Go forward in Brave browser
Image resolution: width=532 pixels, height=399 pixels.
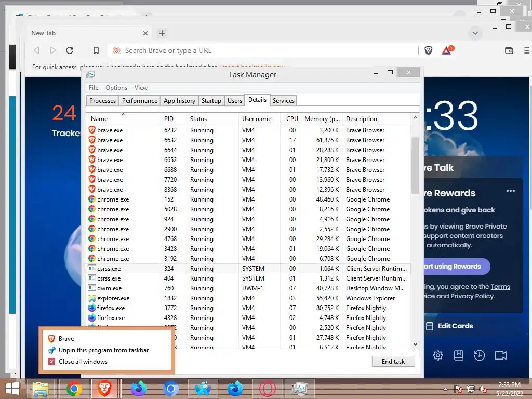(52, 50)
